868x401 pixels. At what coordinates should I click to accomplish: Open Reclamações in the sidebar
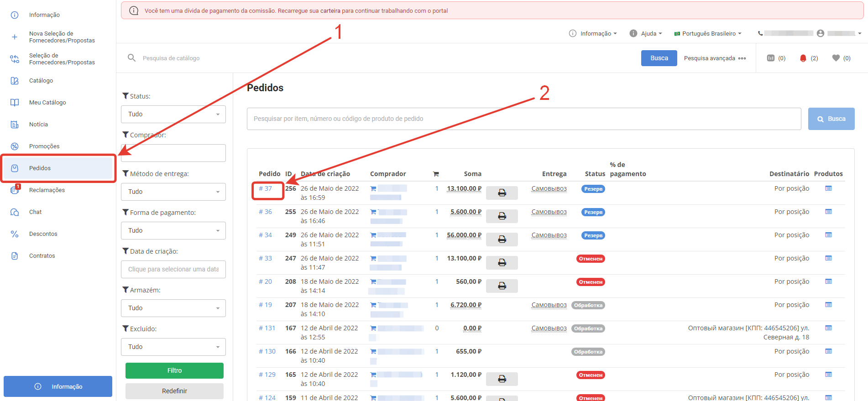pos(47,190)
